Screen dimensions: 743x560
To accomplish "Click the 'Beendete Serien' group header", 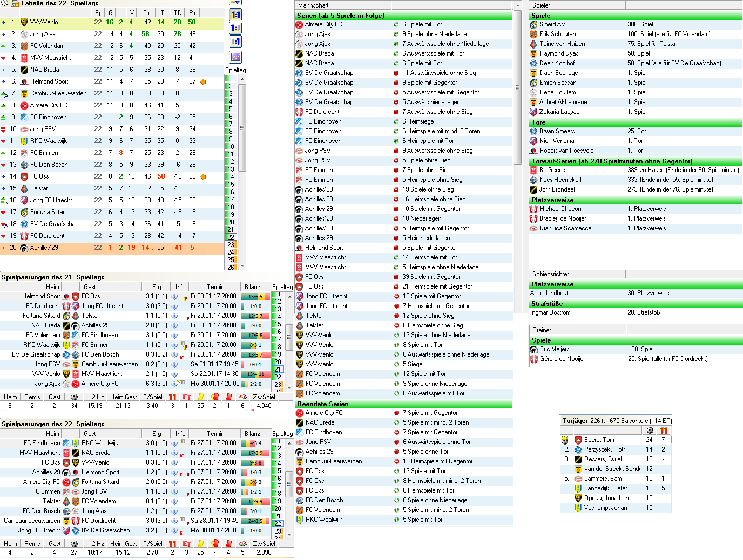I will [403, 404].
